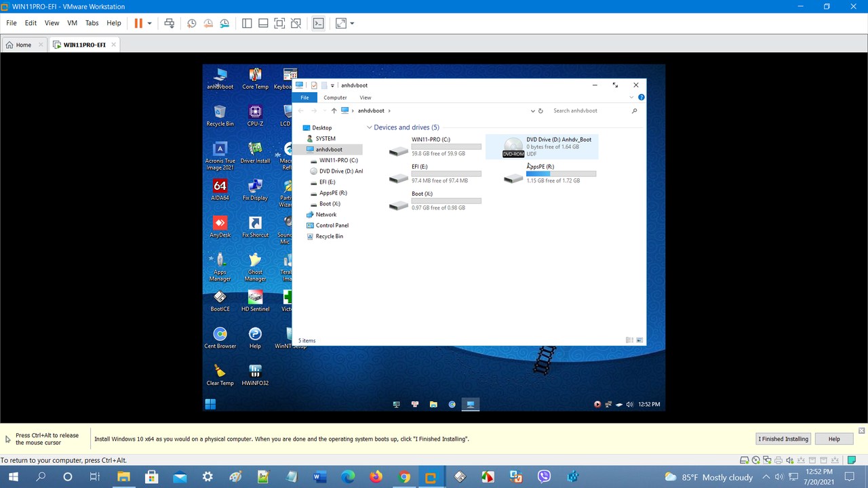Image resolution: width=868 pixels, height=488 pixels.
Task: Click Help button in the install bar
Action: pyautogui.click(x=834, y=439)
